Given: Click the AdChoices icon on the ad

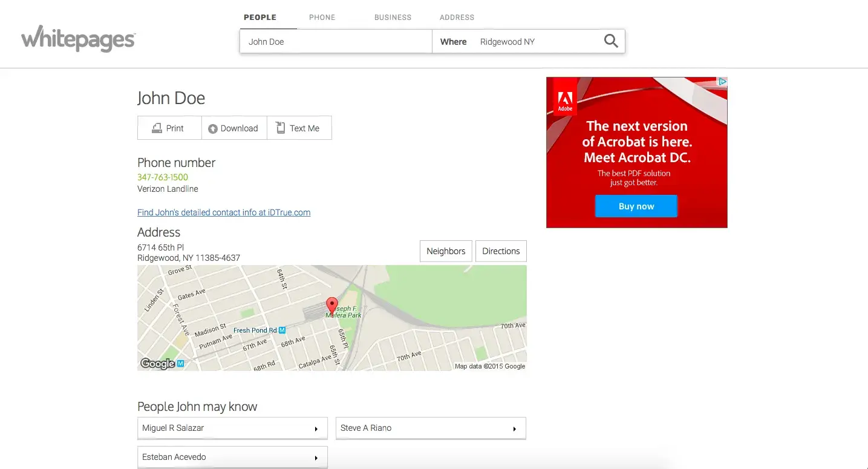Looking at the screenshot, I should click(722, 82).
